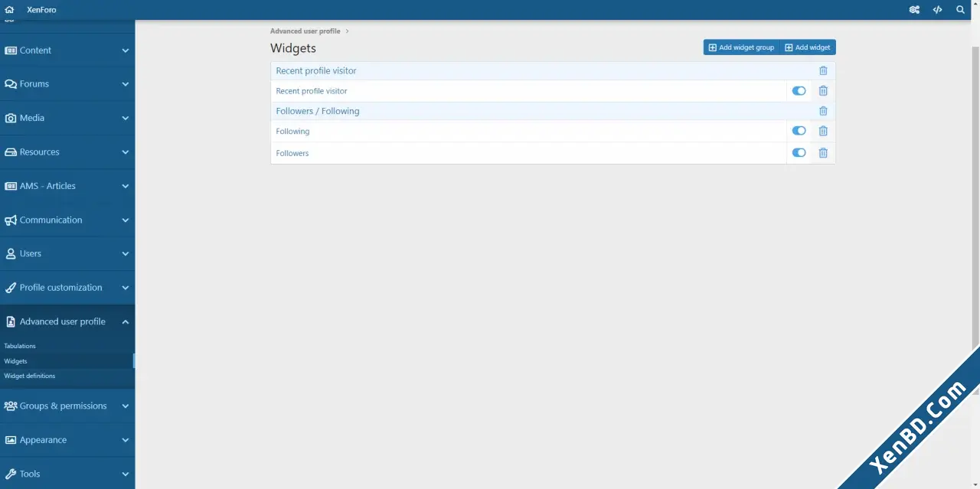Open the Users menu label
The image size is (980, 489).
point(31,253)
